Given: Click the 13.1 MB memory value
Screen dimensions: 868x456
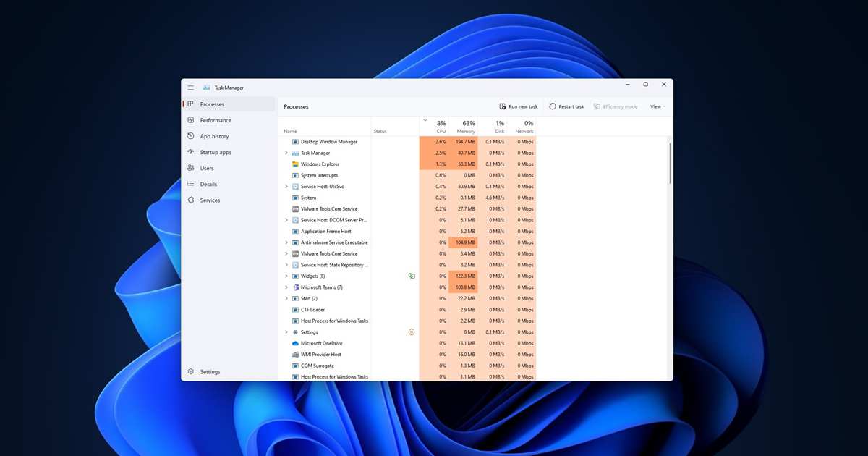Looking at the screenshot, I should [467, 343].
